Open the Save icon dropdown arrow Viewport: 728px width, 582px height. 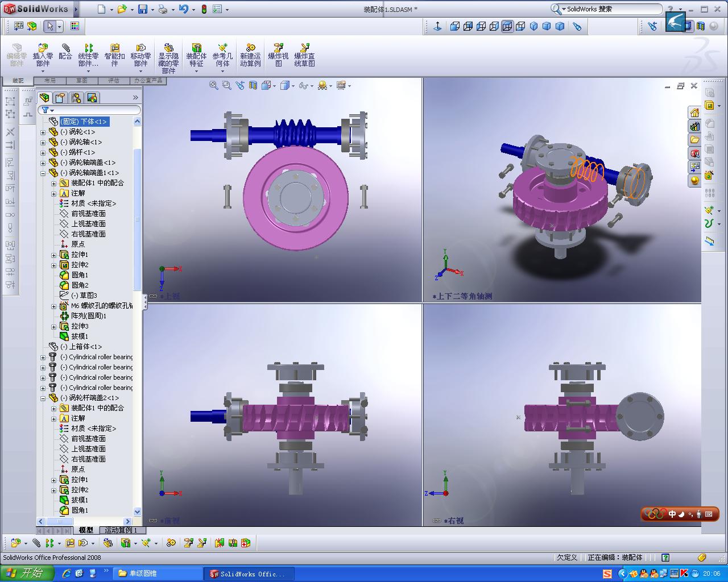(x=152, y=9)
